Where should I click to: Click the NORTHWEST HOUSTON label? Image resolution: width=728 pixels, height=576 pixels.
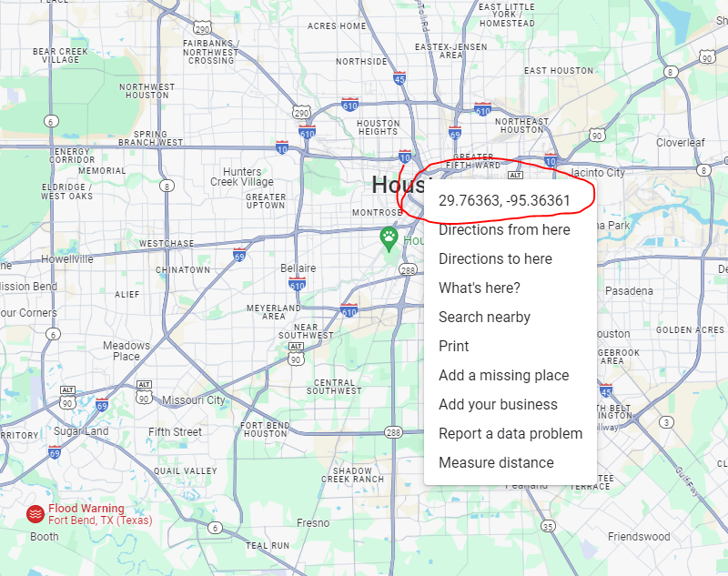tap(147, 91)
